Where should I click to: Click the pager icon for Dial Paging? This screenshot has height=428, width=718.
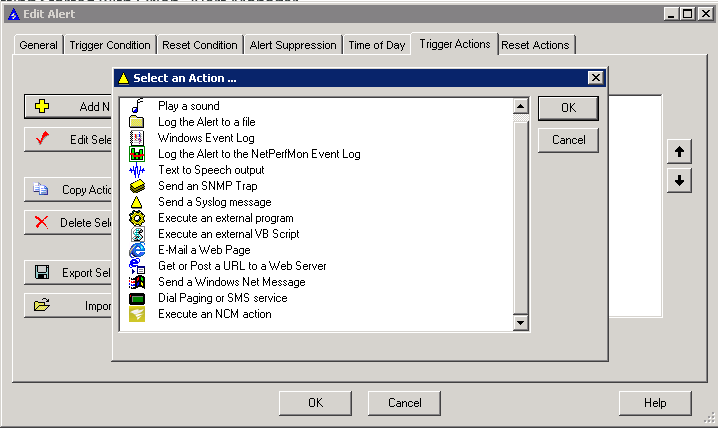tap(136, 298)
